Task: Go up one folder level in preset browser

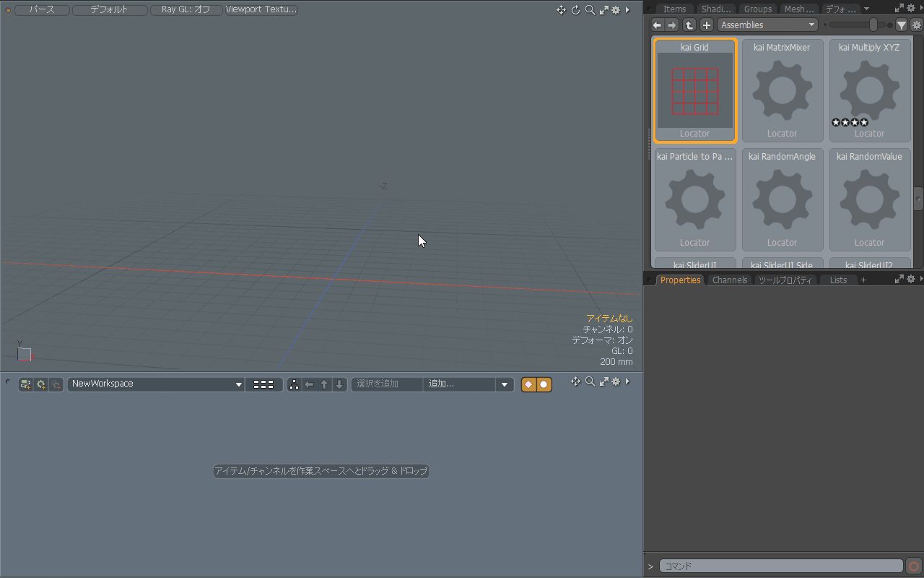Action: pos(689,25)
